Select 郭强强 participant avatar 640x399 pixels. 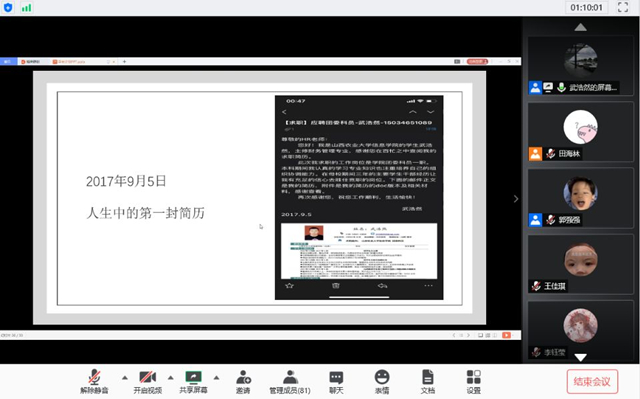click(580, 193)
